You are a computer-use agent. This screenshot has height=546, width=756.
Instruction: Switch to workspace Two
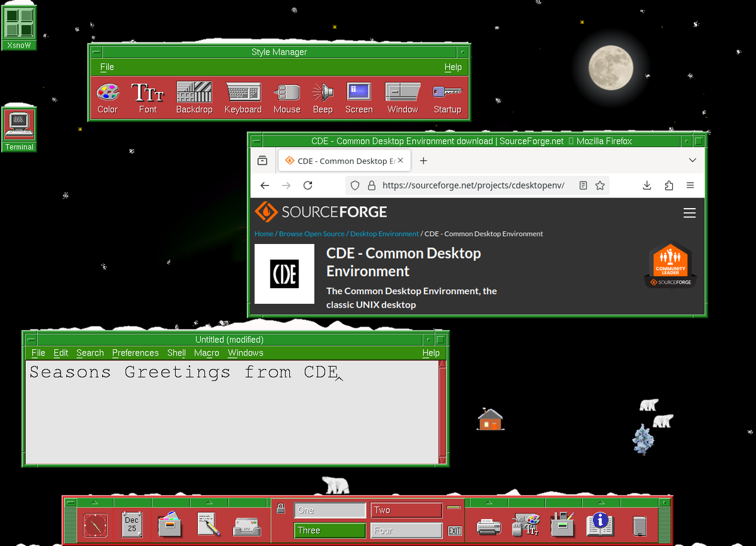pos(406,510)
